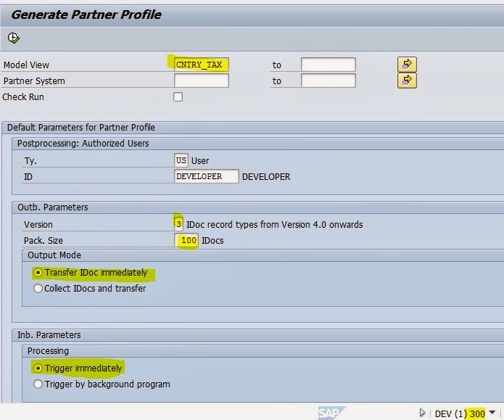This screenshot has width=504, height=420.
Task: Open multiple selection for Partner System
Action: pyautogui.click(x=407, y=81)
